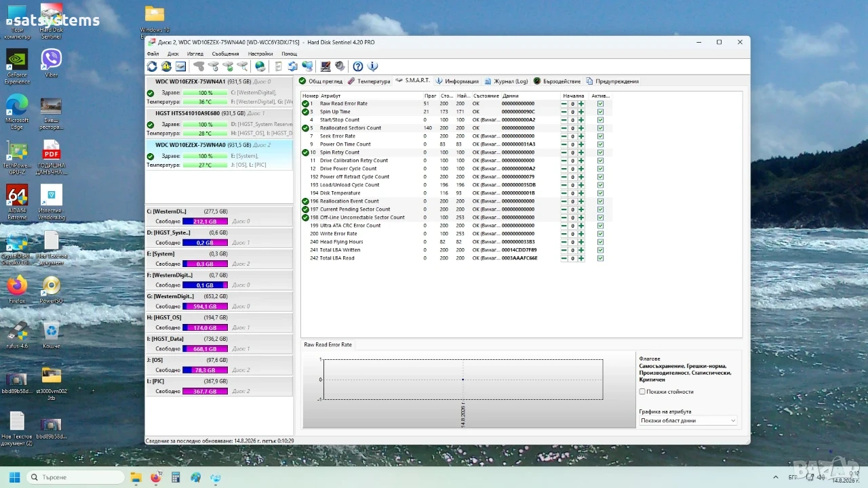
Task: Open the Настройки menu
Action: click(260, 54)
